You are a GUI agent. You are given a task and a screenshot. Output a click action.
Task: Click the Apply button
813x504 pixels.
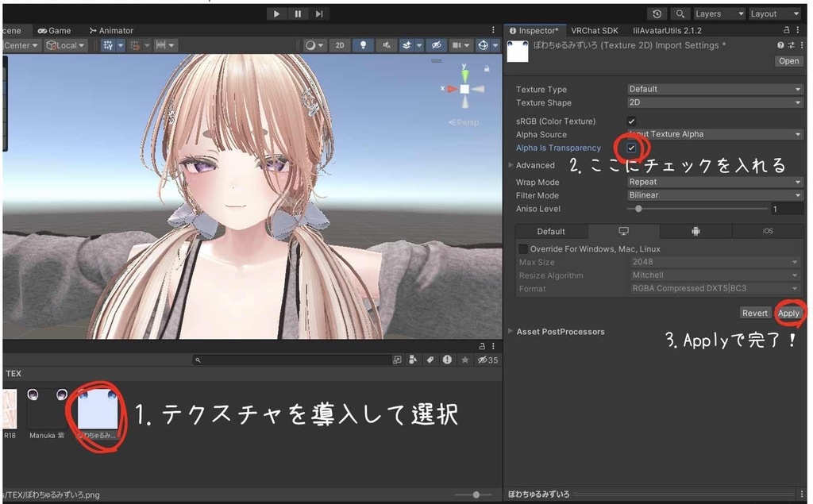pyautogui.click(x=788, y=314)
